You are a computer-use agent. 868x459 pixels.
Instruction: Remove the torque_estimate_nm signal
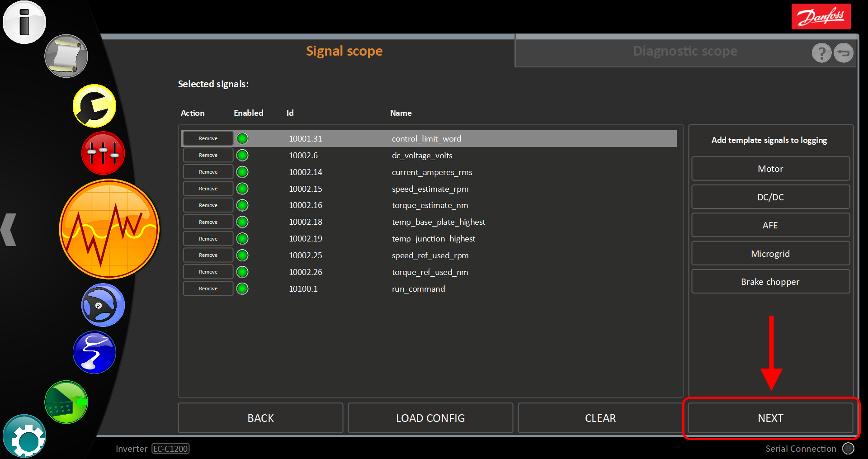click(208, 205)
